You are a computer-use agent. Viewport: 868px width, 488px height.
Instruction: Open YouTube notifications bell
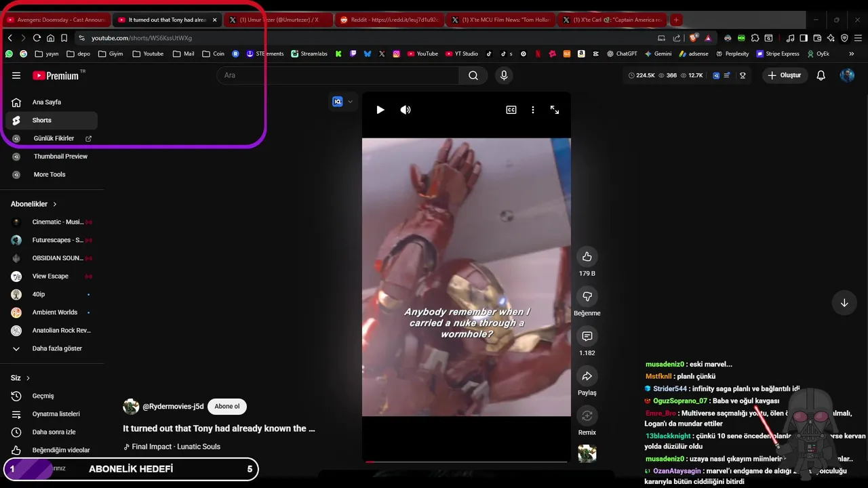pyautogui.click(x=821, y=75)
